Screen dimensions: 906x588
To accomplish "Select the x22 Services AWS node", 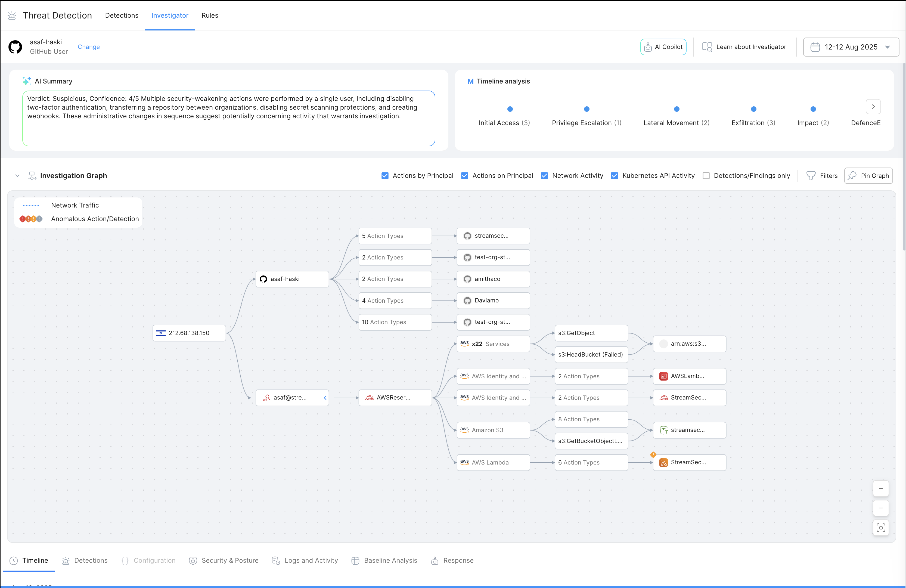I will tap(493, 344).
